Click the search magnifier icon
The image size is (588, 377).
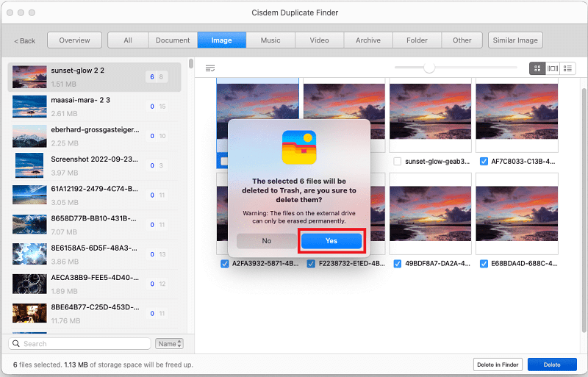coord(16,343)
